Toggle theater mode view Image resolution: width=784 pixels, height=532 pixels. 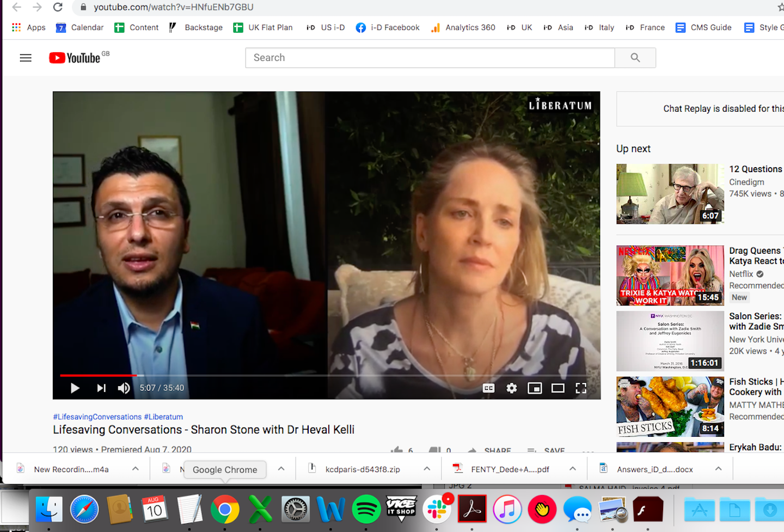pos(558,388)
